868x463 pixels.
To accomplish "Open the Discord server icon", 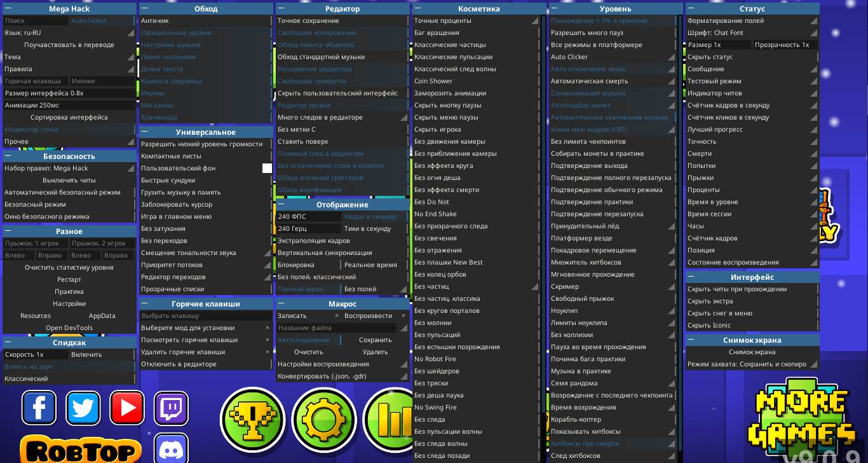I will pos(172,448).
